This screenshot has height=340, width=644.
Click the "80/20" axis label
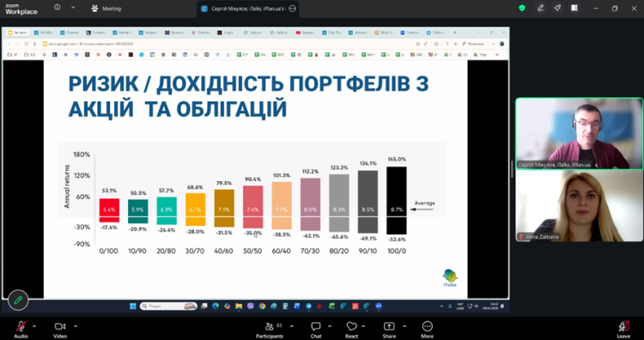pyautogui.click(x=339, y=251)
